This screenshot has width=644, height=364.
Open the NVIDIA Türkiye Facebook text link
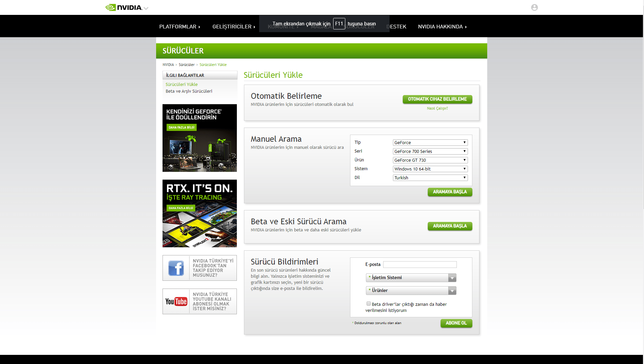tap(213, 268)
